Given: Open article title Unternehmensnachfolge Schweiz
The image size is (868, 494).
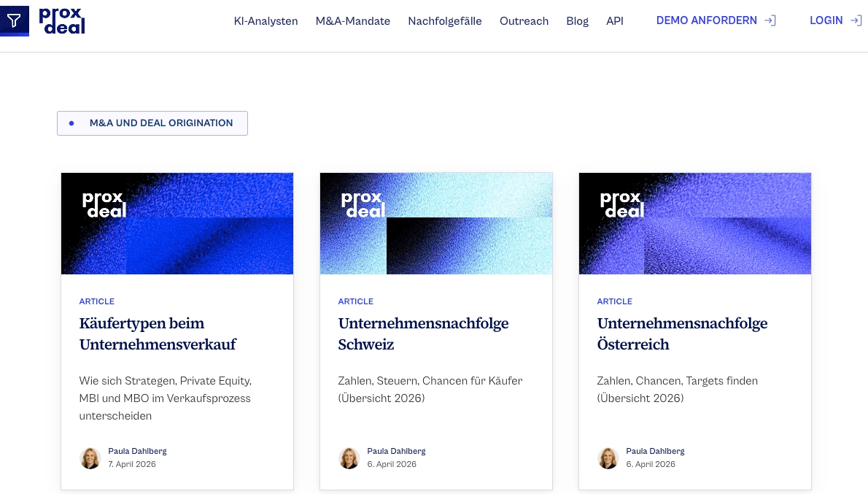Looking at the screenshot, I should pos(424,333).
